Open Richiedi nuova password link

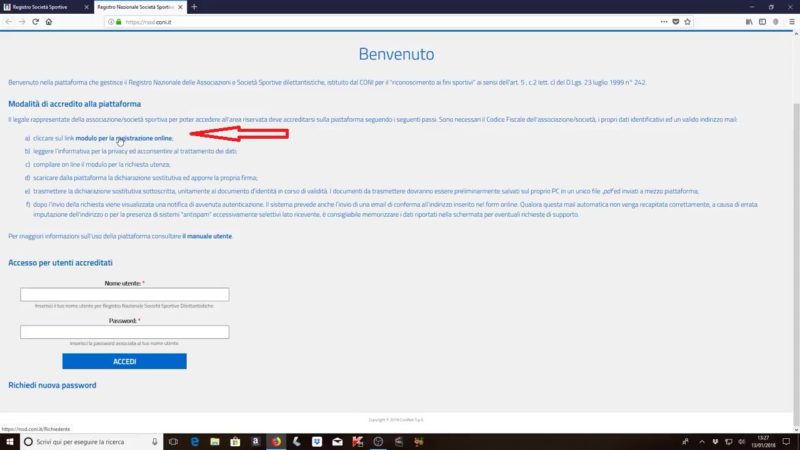(x=52, y=385)
